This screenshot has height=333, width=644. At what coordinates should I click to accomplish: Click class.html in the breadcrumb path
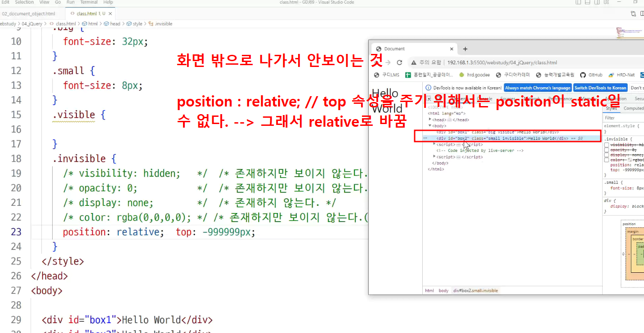66,24
